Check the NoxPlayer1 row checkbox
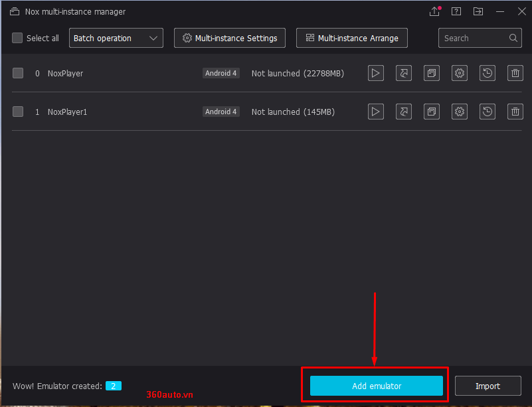Image resolution: width=532 pixels, height=407 pixels. 18,112
